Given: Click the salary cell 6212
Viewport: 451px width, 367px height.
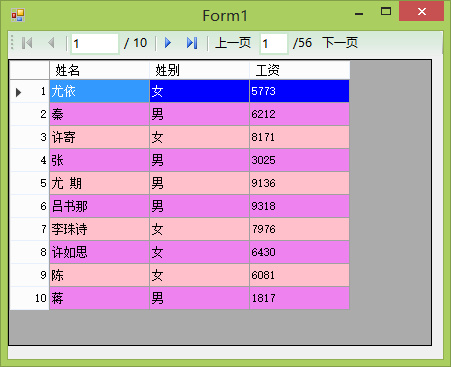Looking at the screenshot, I should [x=299, y=114].
